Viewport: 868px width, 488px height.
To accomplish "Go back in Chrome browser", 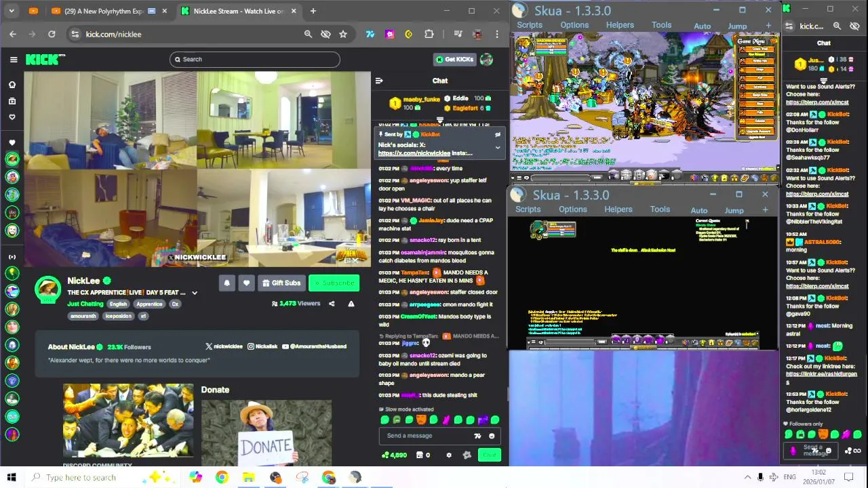I will click(x=13, y=34).
